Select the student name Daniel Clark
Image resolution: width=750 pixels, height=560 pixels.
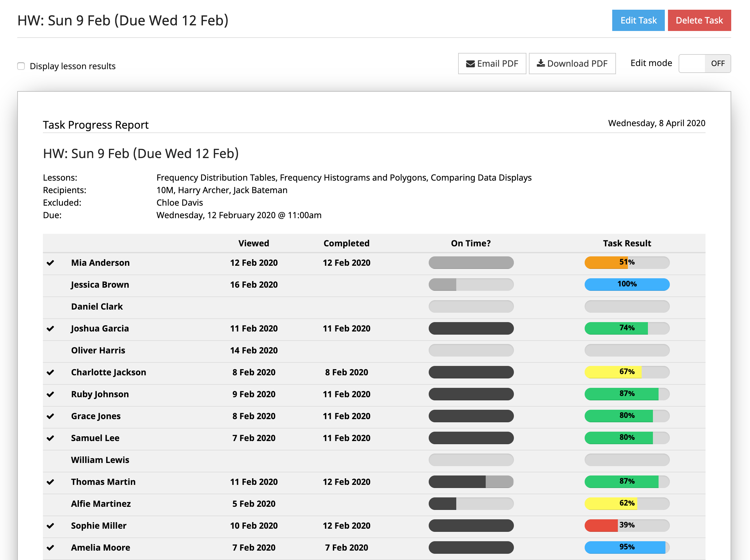(97, 306)
